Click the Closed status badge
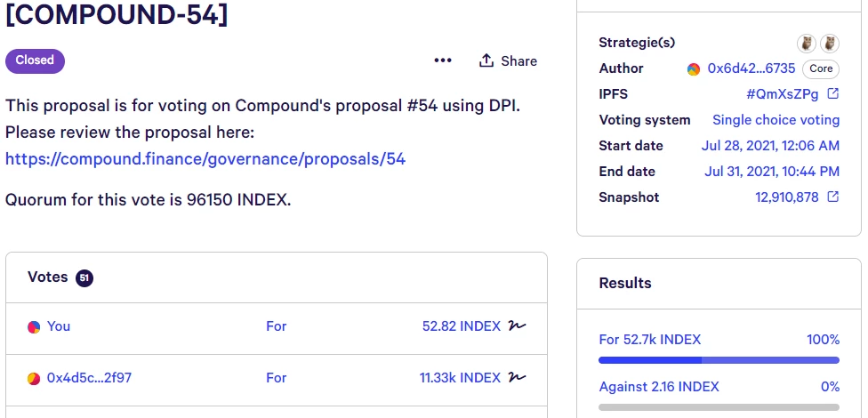 35,60
